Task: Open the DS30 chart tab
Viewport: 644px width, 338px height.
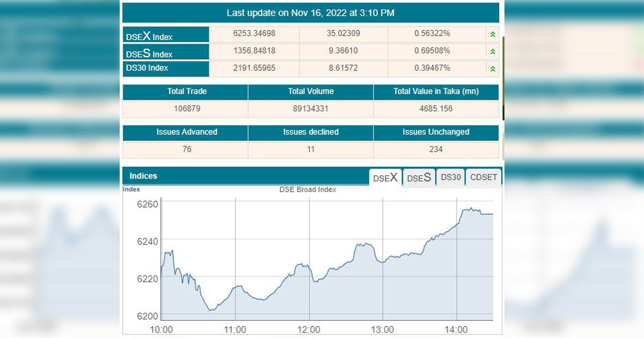Action: click(451, 177)
